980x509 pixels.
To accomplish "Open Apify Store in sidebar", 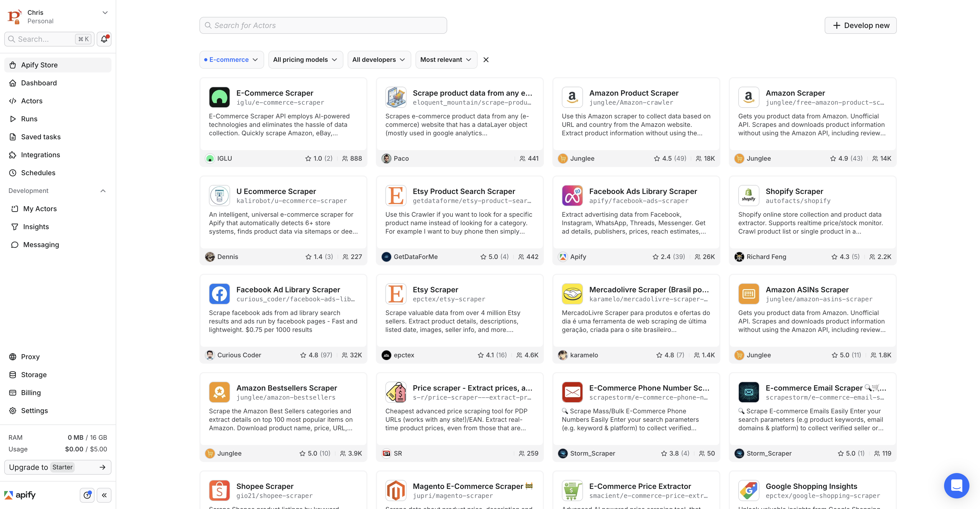I will (x=58, y=65).
